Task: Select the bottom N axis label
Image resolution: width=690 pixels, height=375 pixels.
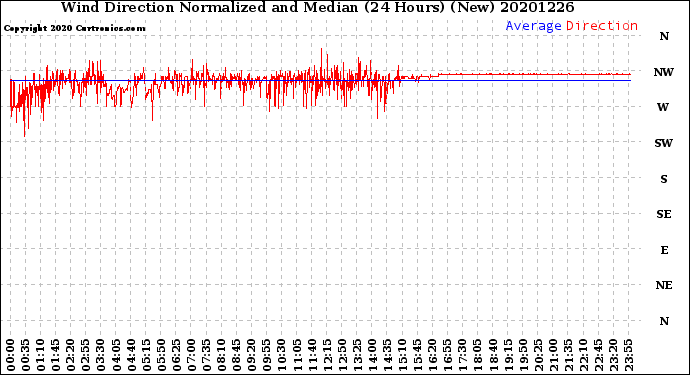Action: 664,321
